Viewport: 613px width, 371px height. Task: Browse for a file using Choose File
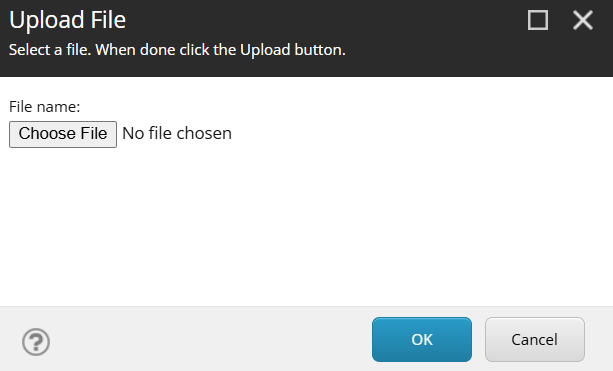63,134
